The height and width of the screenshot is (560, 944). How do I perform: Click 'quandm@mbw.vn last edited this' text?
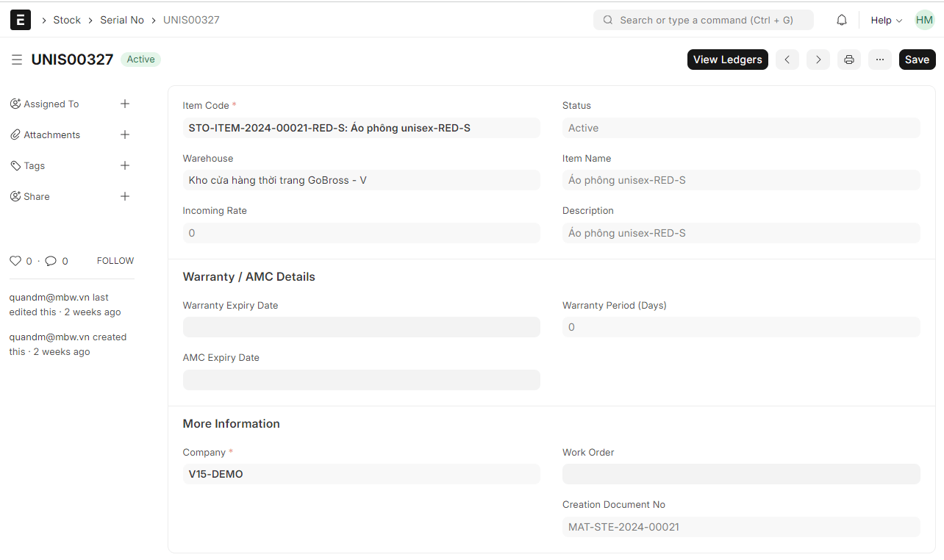tap(65, 305)
